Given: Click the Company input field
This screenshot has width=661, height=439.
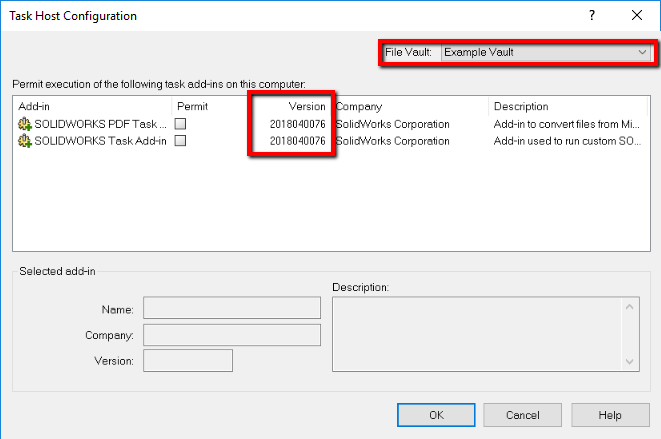Looking at the screenshot, I should 232,335.
